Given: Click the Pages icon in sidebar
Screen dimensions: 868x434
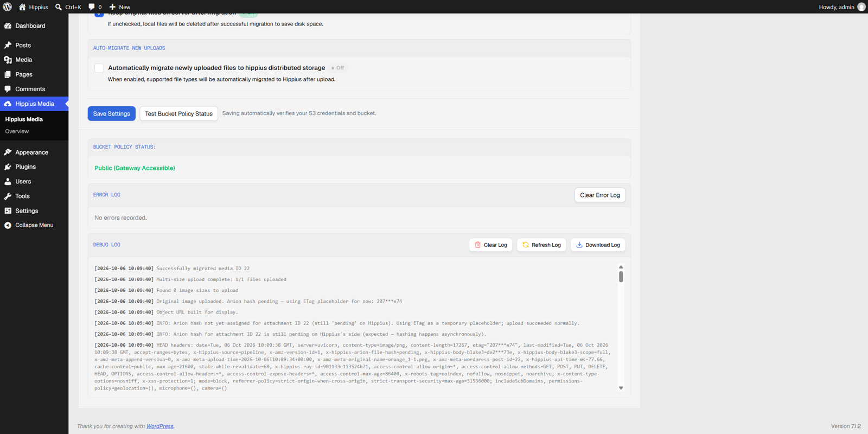Looking at the screenshot, I should click(8, 75).
